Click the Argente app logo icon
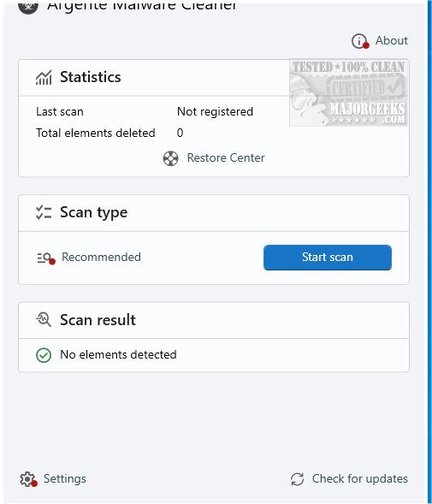This screenshot has height=504, width=432. pos(28,7)
